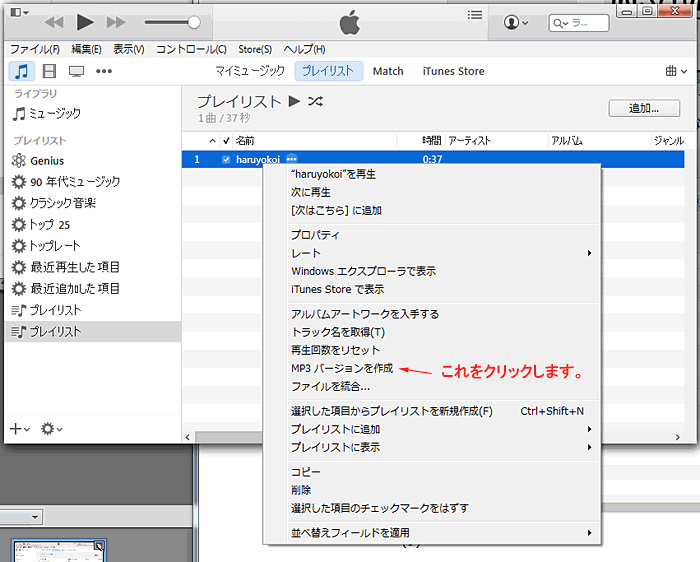Open the ファイル(F) menu

[35, 49]
